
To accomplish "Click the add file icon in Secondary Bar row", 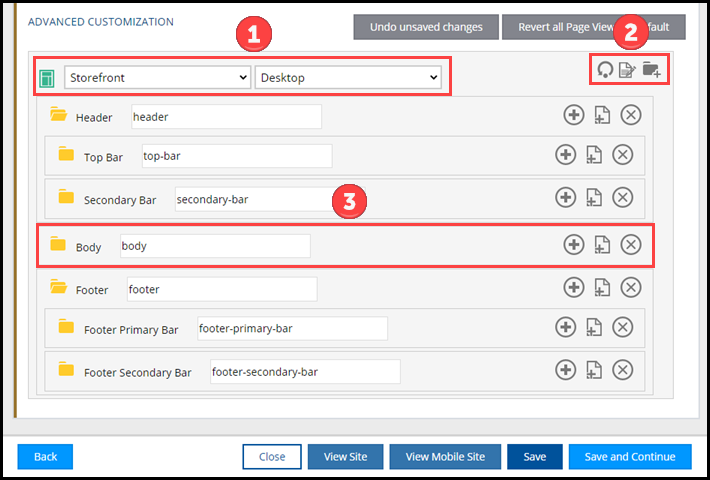I will tap(594, 198).
